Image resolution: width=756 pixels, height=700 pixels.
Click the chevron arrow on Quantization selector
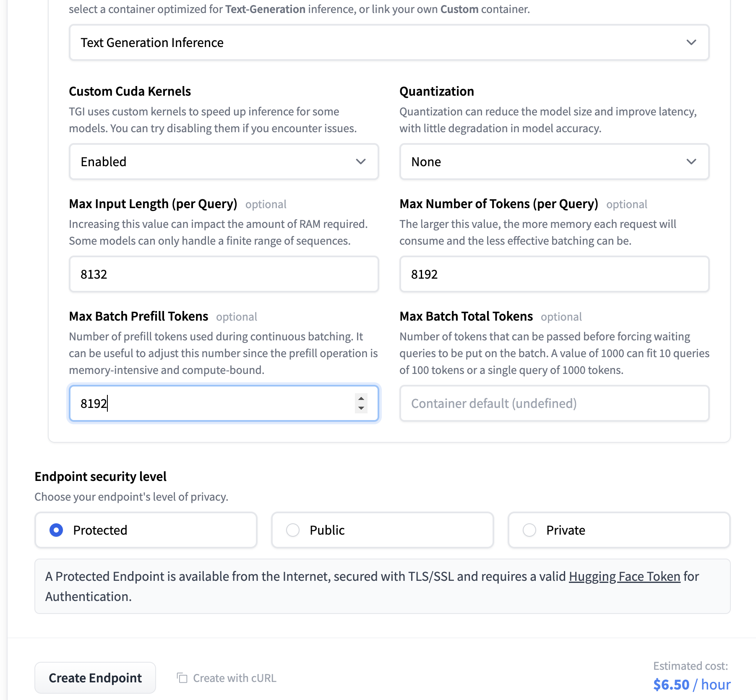[691, 162]
